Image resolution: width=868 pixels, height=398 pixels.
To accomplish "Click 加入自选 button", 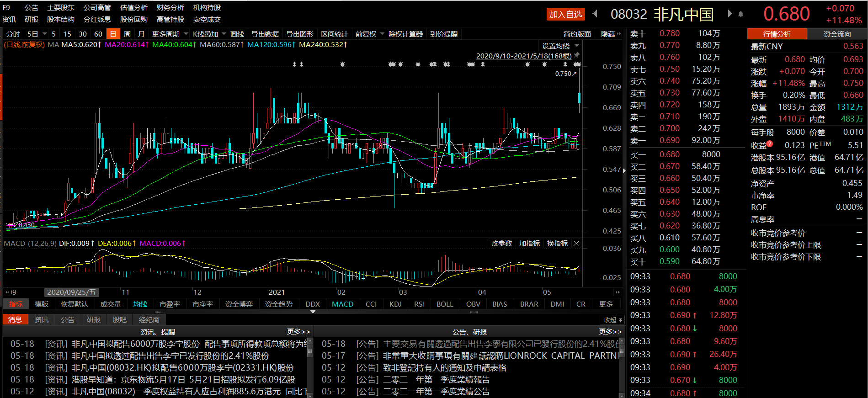I will point(565,15).
